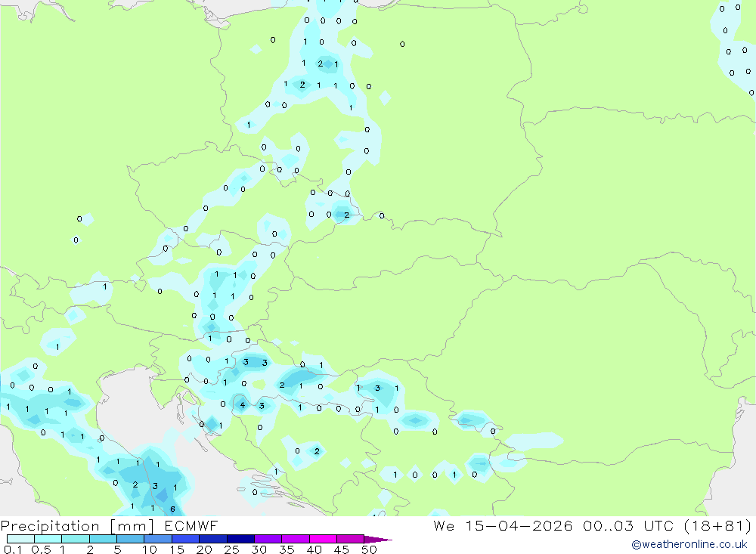Click the legend arrow tip beyond 50 mm
Viewport: 756px width, 554px height.
click(x=378, y=540)
